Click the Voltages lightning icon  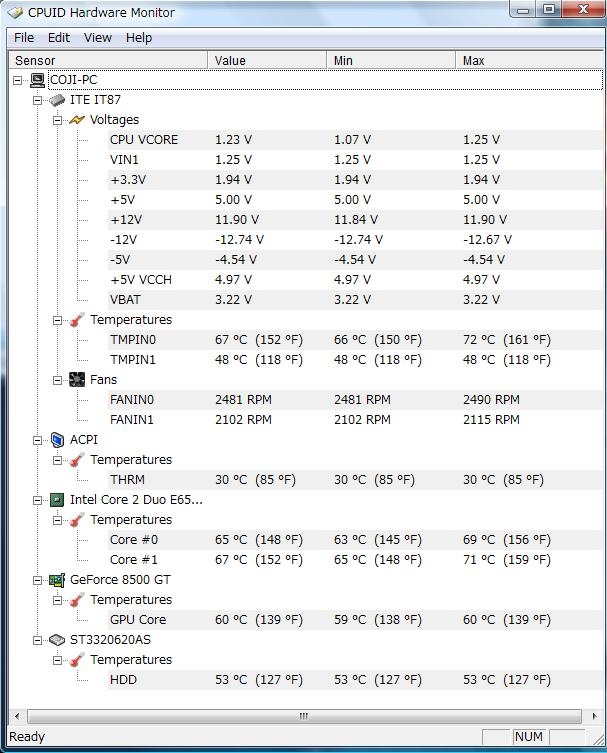(77, 120)
